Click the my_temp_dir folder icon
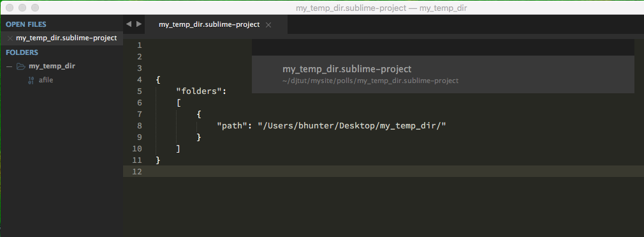The image size is (644, 237). [x=20, y=66]
